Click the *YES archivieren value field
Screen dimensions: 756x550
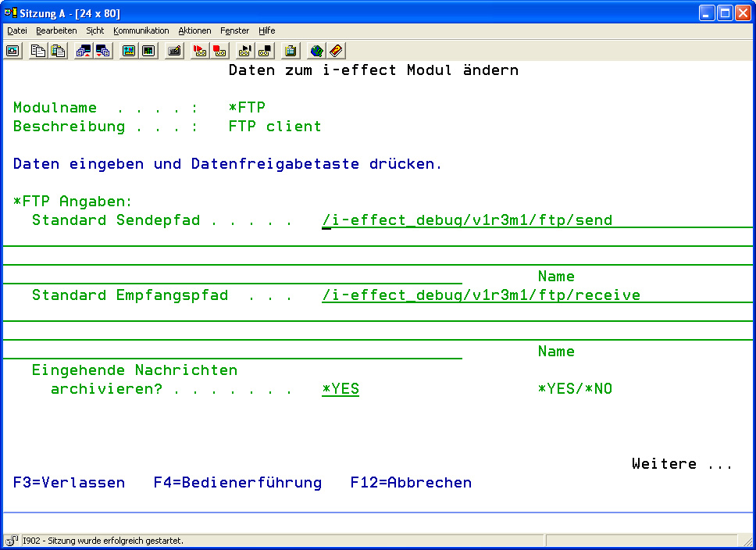[x=341, y=389]
